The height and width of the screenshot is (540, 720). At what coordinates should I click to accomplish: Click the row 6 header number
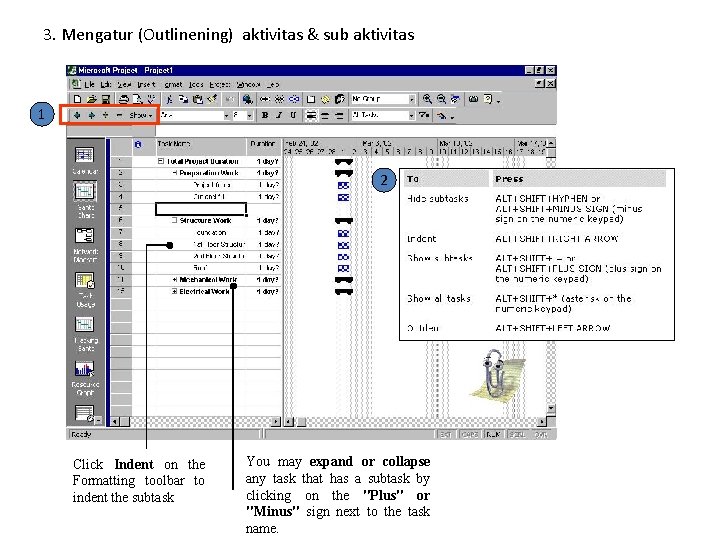click(121, 220)
